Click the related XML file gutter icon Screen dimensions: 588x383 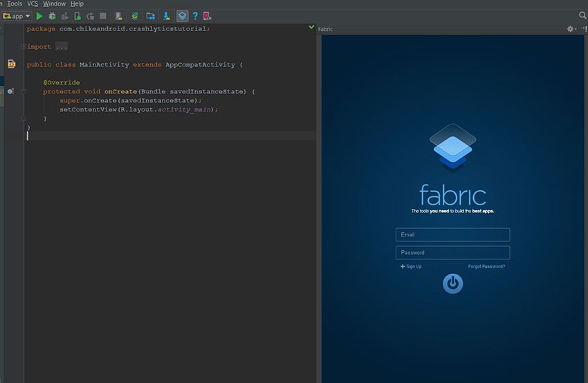point(12,64)
